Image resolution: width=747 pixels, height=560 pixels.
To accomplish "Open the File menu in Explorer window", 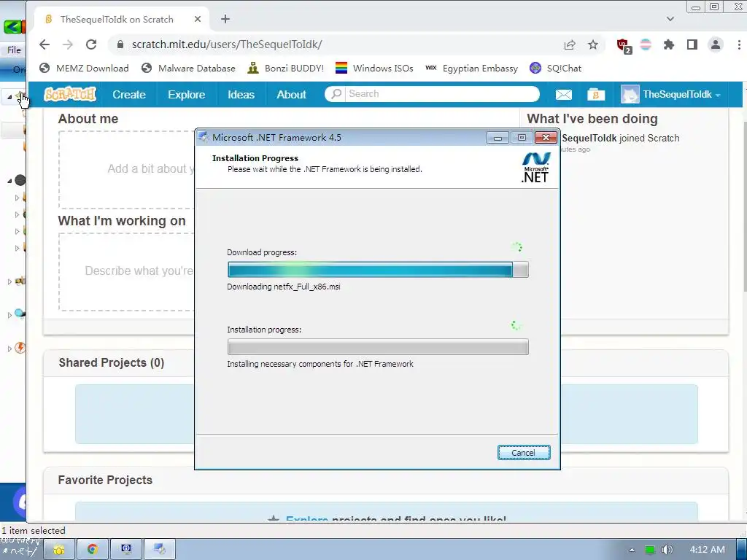I will pos(14,50).
